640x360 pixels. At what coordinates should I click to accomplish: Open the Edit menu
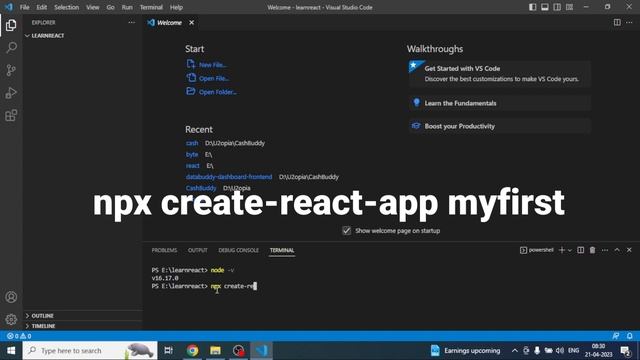point(42,7)
